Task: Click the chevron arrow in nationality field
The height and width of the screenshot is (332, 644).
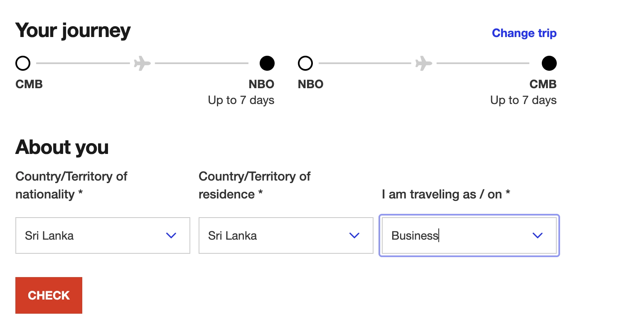Action: 171,235
